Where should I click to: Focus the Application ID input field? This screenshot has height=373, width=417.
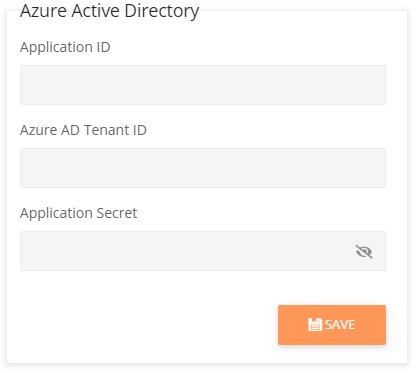click(203, 85)
